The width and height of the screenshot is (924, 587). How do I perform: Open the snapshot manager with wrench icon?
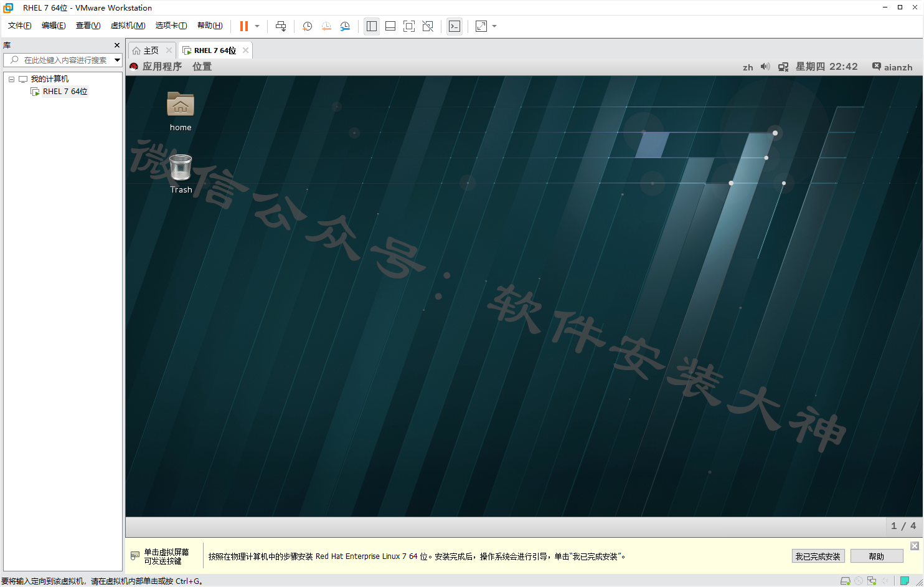tap(345, 26)
